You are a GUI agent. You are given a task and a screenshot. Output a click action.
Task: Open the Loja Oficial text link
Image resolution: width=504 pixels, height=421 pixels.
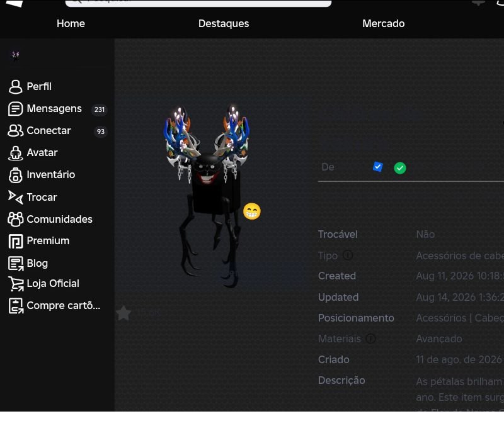click(53, 284)
